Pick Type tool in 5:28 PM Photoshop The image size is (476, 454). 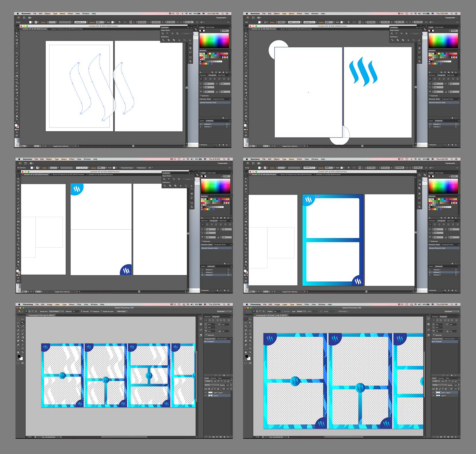click(x=22, y=345)
